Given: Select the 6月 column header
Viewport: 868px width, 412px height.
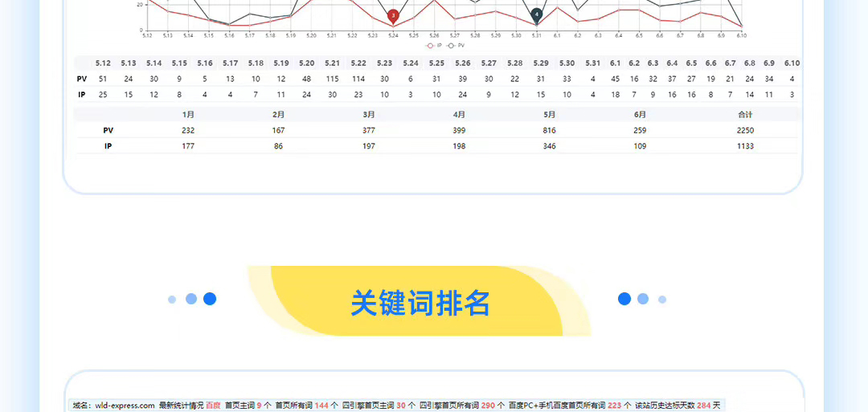Looking at the screenshot, I should (640, 115).
